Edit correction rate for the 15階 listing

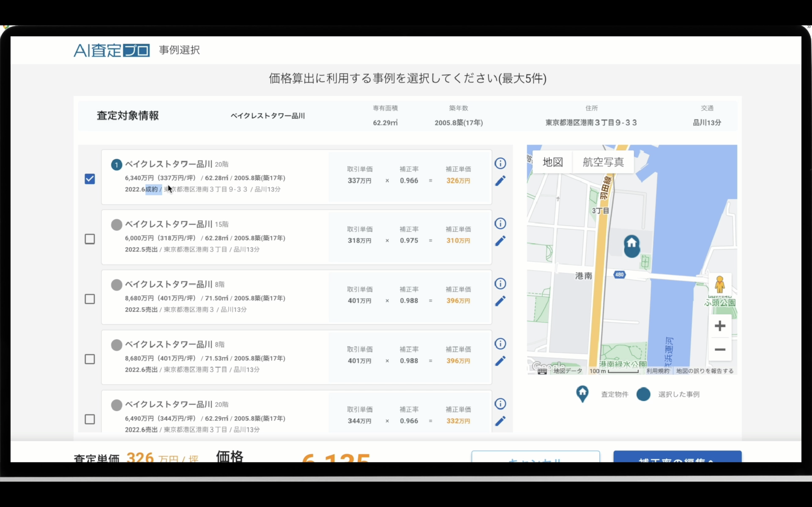point(500,241)
